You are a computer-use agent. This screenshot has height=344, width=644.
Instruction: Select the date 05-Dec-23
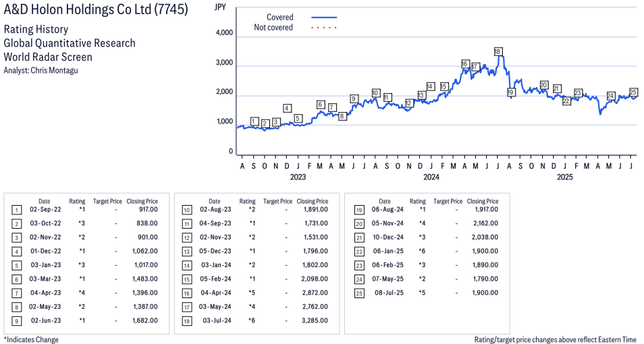215,251
